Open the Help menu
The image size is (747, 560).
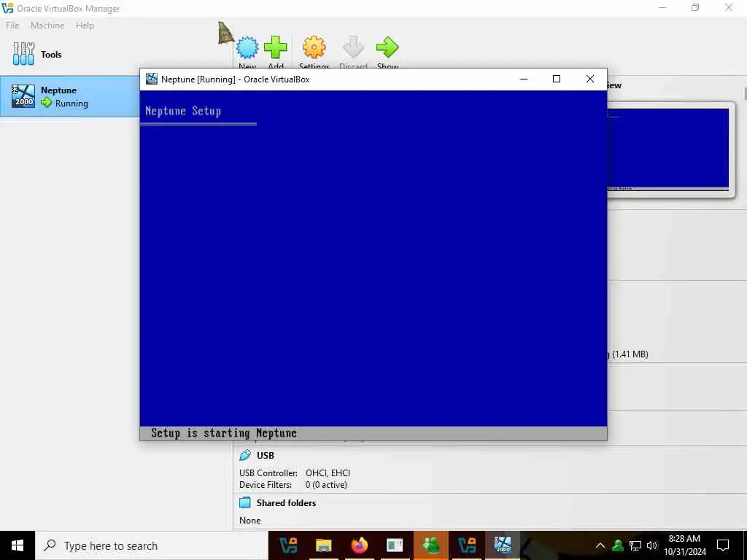tap(85, 26)
